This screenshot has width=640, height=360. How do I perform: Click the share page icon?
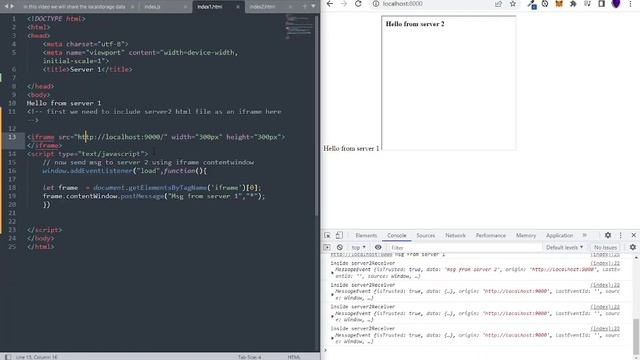[498, 4]
